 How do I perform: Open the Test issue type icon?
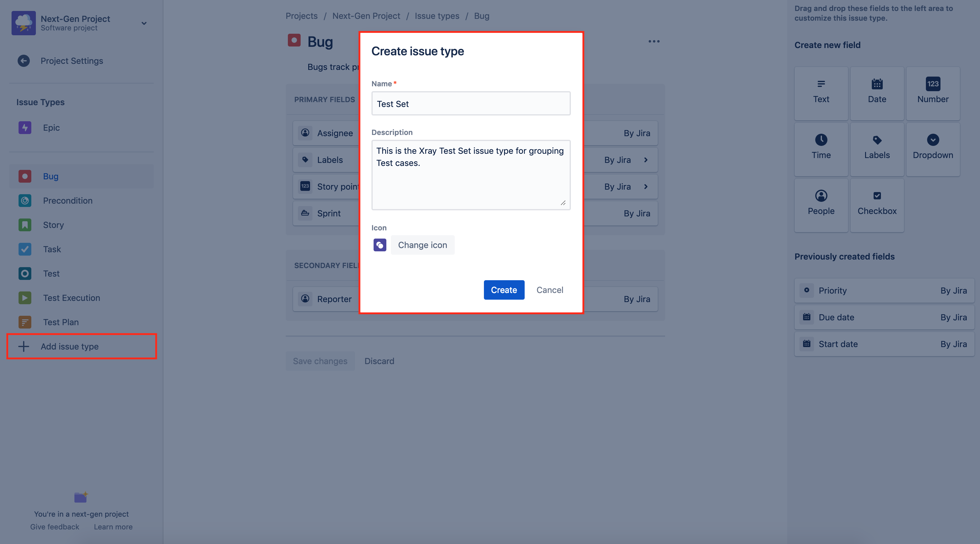pos(25,274)
